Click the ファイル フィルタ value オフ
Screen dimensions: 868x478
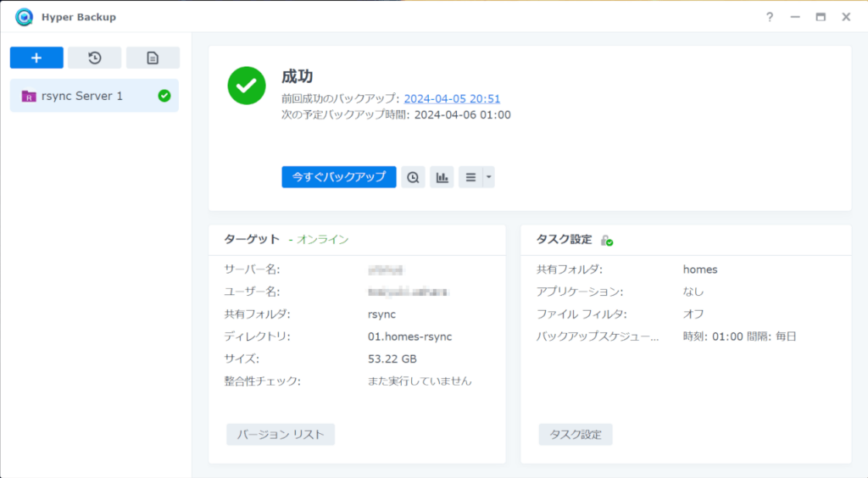(x=693, y=314)
